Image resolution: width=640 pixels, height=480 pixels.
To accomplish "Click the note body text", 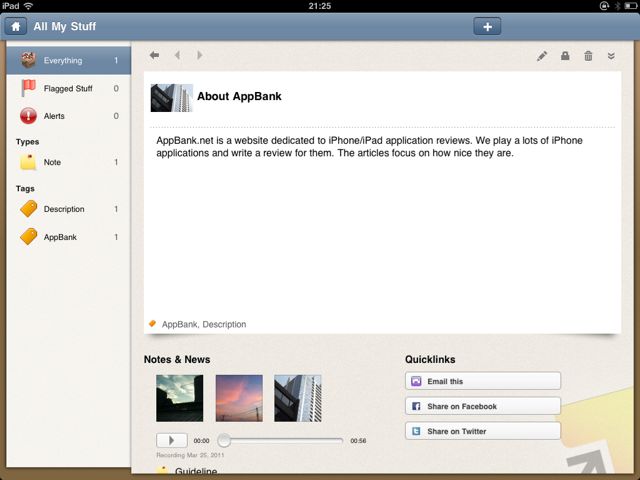I will point(369,147).
